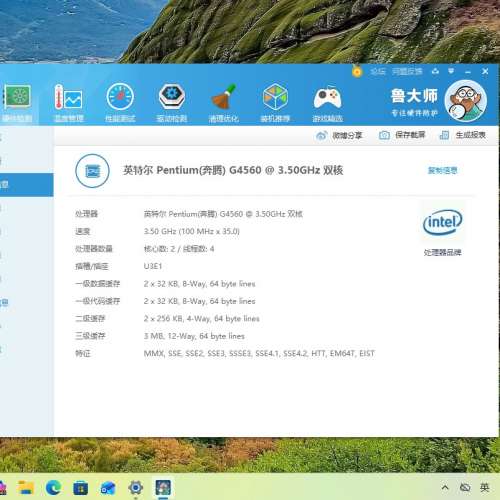Click the 鲁大师 mascot avatar
Image resolution: width=500 pixels, height=500 pixels.
(466, 101)
